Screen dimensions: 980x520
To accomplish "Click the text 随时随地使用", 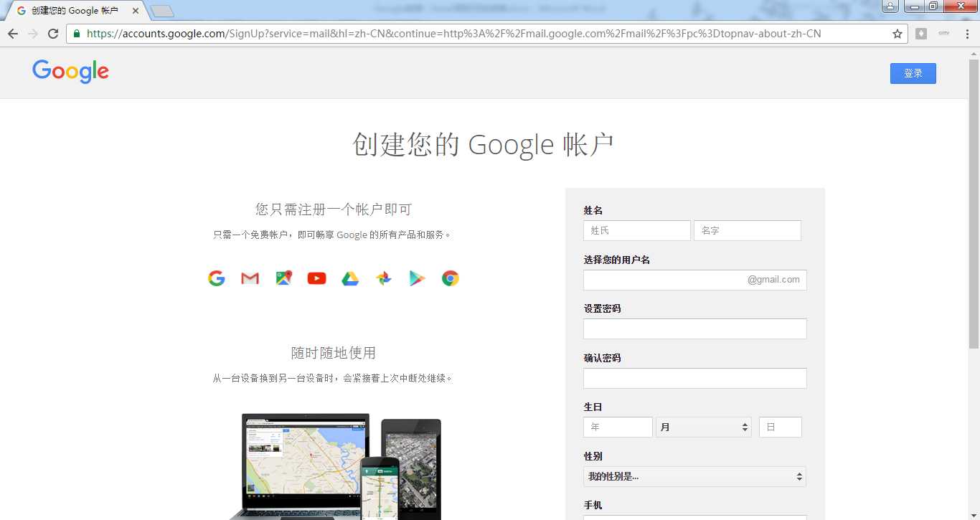I will click(334, 353).
